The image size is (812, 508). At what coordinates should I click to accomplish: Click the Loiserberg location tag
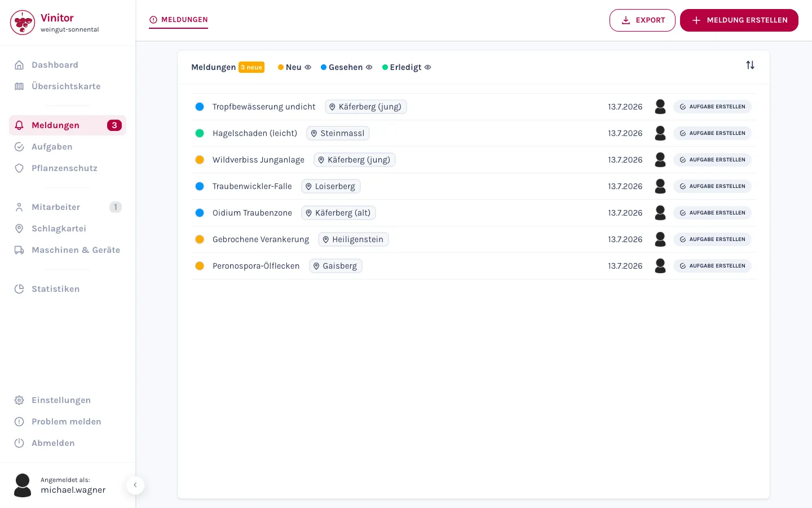click(x=331, y=186)
